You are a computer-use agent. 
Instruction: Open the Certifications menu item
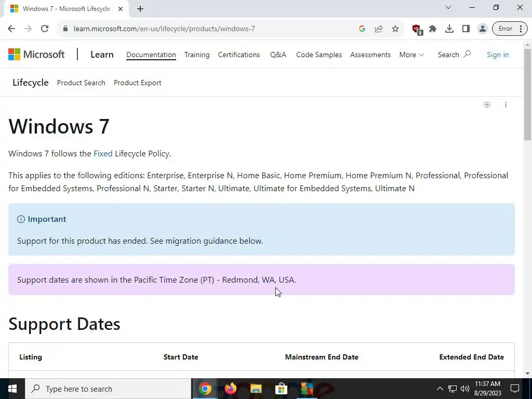coord(239,55)
